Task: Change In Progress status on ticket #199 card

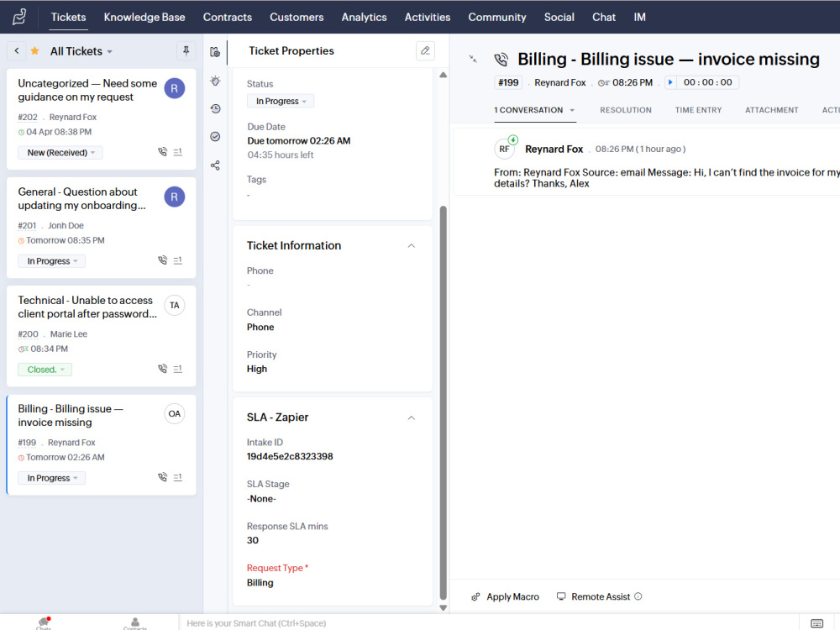Action: click(52, 478)
